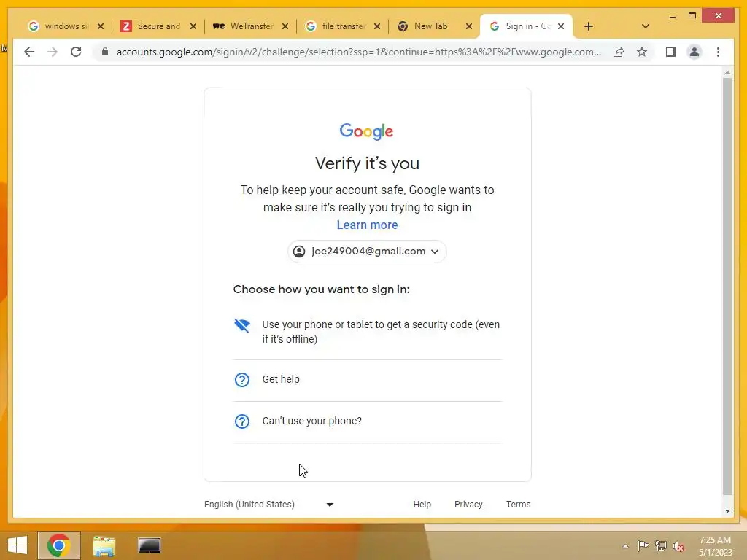Click the offline security code icon
Image resolution: width=747 pixels, height=560 pixels.
[x=242, y=325]
